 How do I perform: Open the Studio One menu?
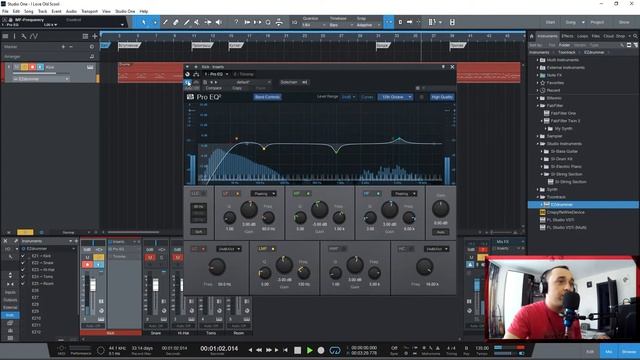pos(125,11)
